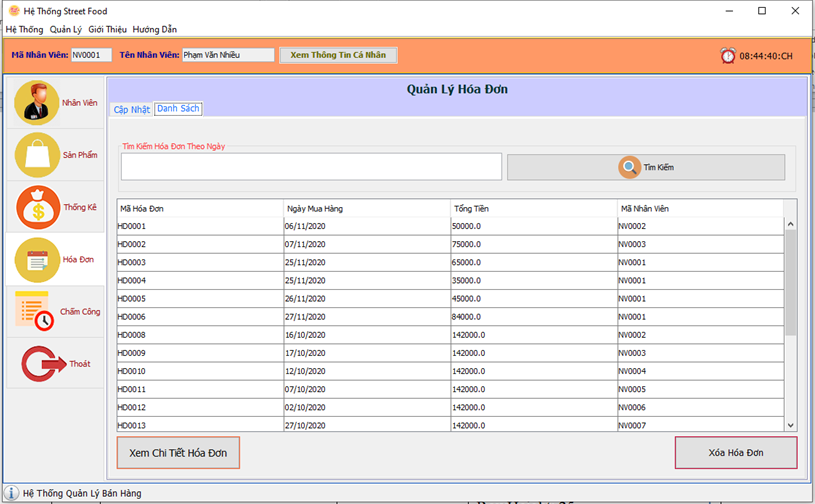Click date cell 06/11/2020
The image size is (815, 504).
click(367, 226)
